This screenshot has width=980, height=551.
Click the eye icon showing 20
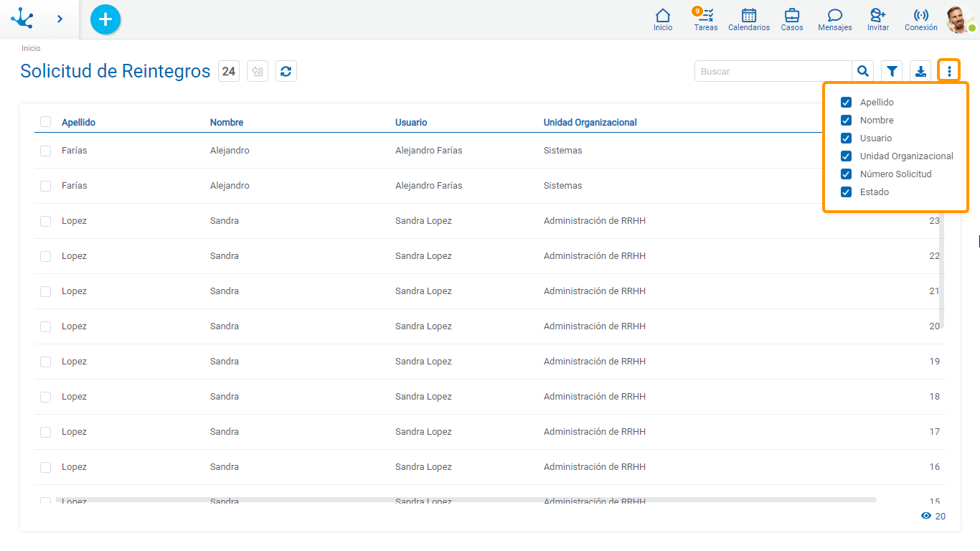(926, 516)
